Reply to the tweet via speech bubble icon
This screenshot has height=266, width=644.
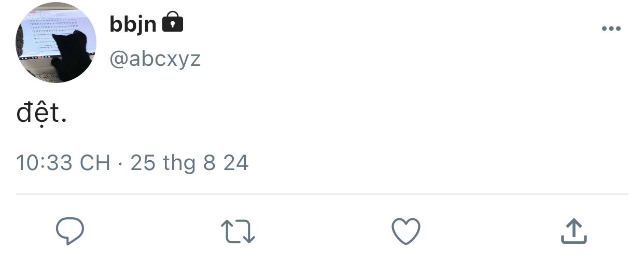[x=70, y=231]
